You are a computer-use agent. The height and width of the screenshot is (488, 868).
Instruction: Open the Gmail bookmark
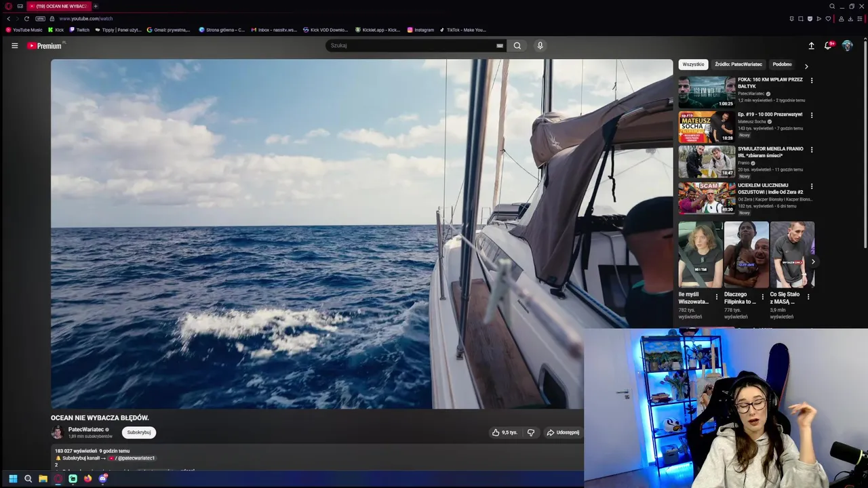click(169, 30)
